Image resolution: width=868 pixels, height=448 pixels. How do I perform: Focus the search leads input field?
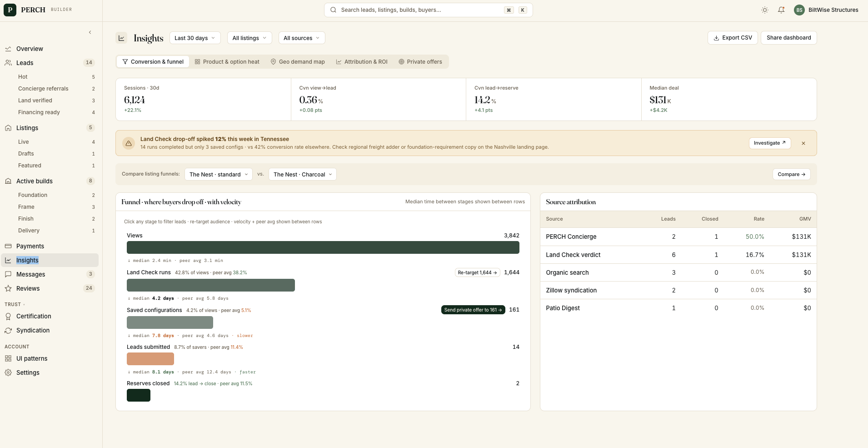tap(429, 10)
